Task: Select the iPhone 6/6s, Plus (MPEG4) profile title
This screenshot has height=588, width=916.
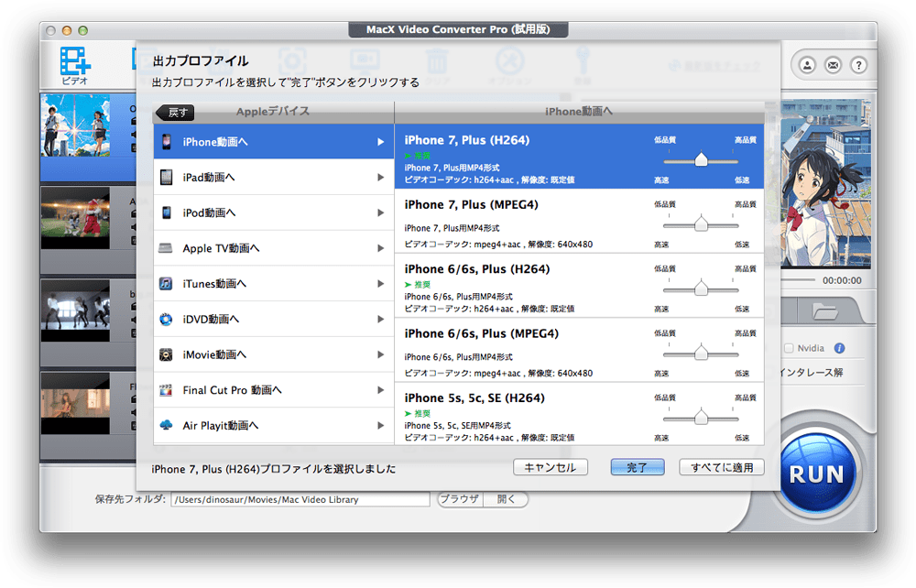Action: click(x=482, y=333)
